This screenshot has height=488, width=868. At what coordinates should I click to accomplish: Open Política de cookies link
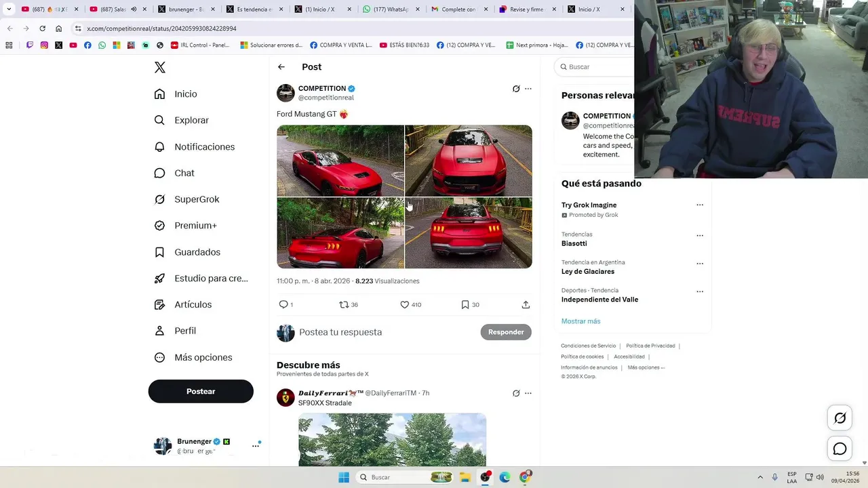pyautogui.click(x=583, y=357)
